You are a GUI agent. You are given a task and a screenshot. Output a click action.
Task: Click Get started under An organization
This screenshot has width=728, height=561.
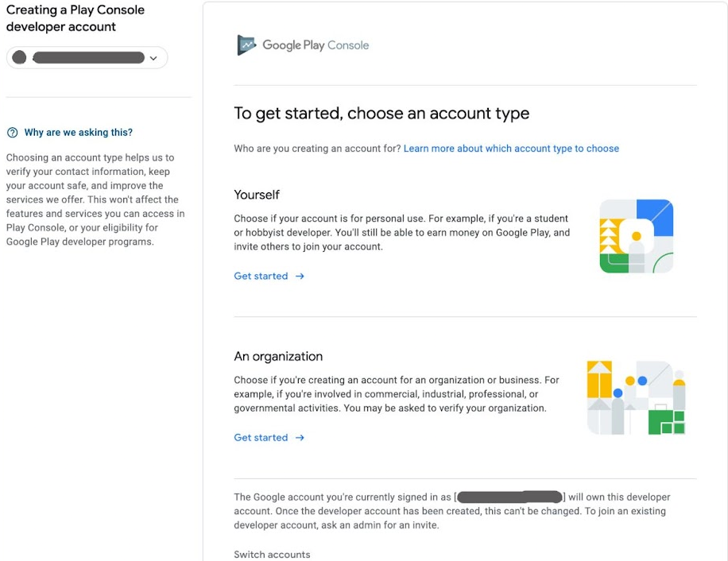(261, 438)
